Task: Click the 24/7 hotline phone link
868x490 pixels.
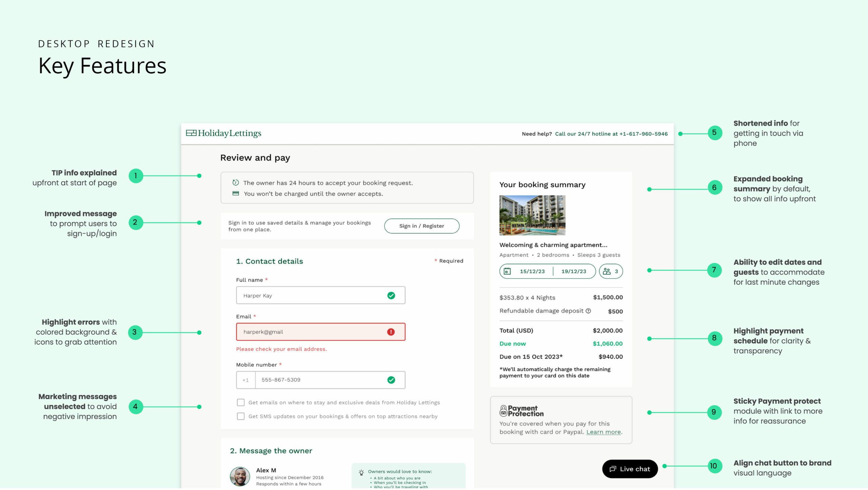Action: (611, 134)
